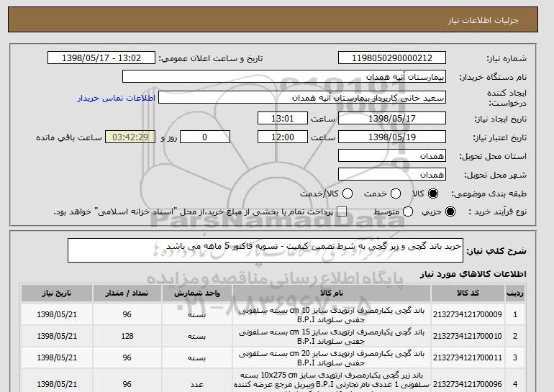This screenshot has width=554, height=392.
Task: Click the تعداد / مقدار column header
Action: tap(127, 293)
